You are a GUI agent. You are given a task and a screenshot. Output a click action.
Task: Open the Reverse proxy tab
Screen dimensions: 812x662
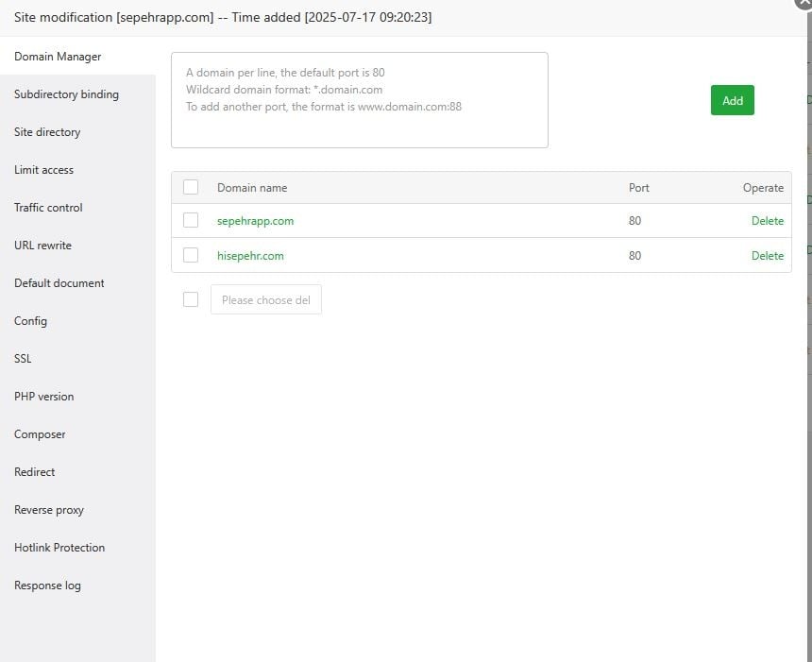[49, 510]
